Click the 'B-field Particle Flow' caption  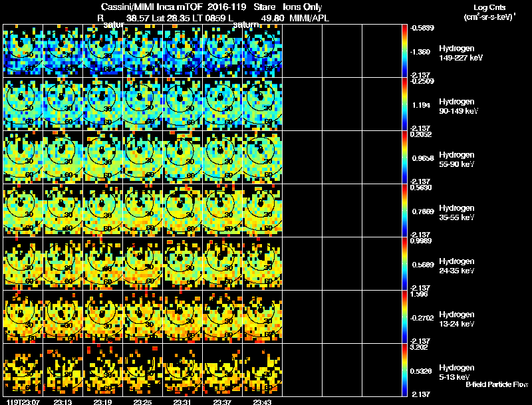(497, 384)
